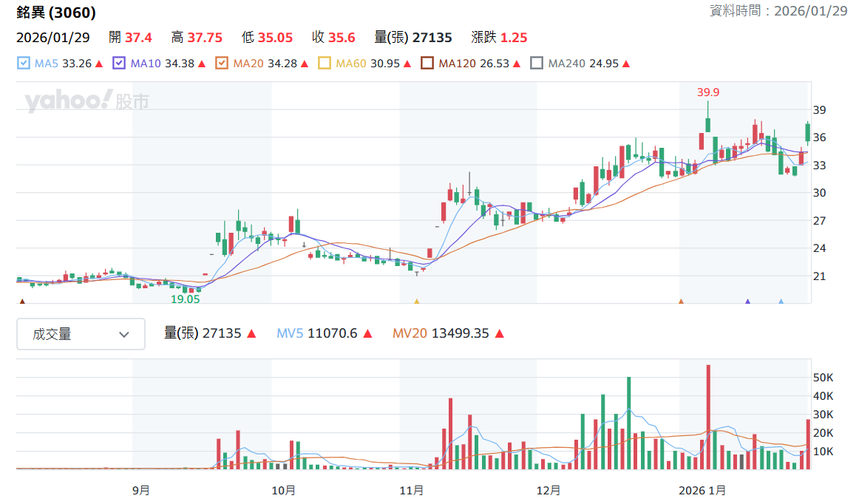
Task: Check the MA240 moving average box
Action: (x=537, y=63)
